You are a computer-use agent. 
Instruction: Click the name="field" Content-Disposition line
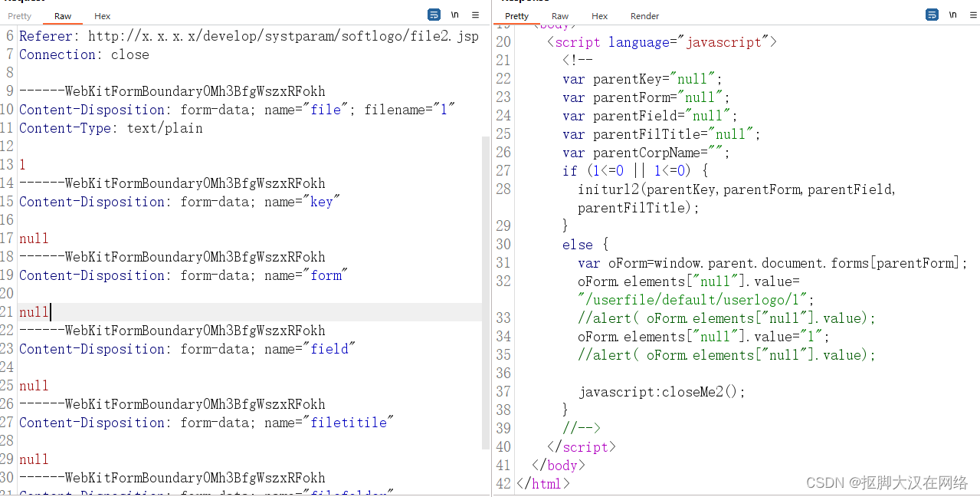point(188,349)
